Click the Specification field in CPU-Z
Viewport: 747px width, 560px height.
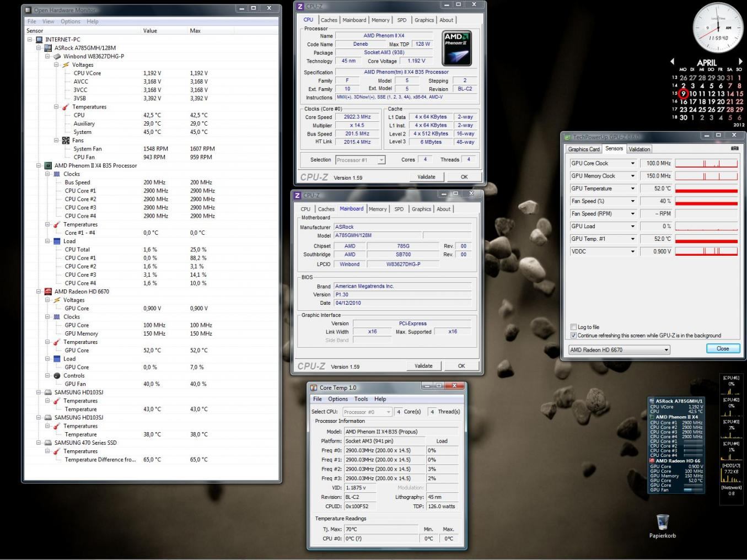[x=406, y=72]
